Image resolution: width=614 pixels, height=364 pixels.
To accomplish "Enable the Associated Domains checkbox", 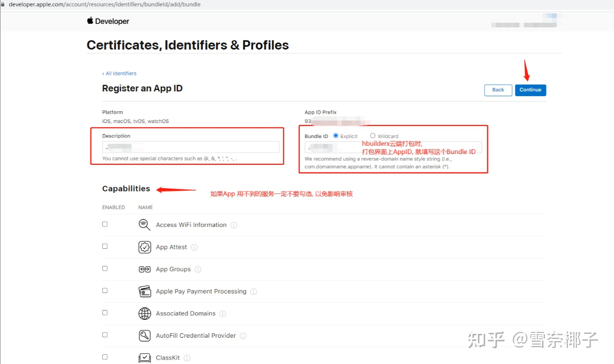I will click(105, 312).
